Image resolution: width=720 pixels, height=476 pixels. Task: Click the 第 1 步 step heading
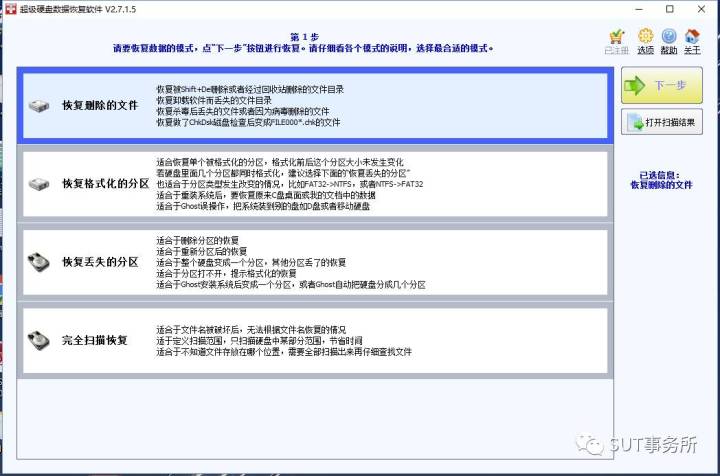[x=304, y=37]
